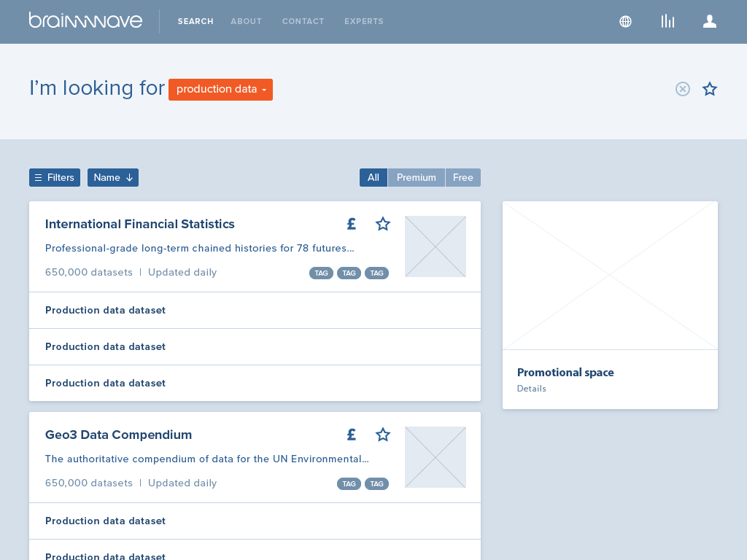Clear the search with circled X icon
Screen dimensions: 747x560
(683, 89)
